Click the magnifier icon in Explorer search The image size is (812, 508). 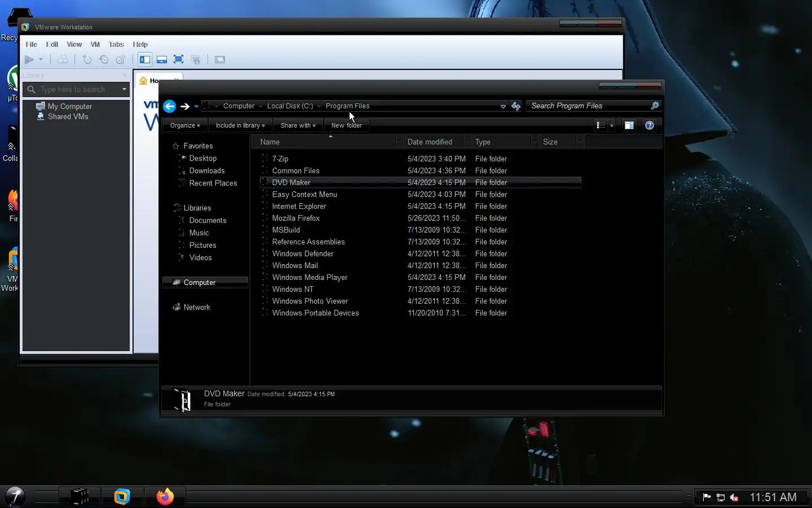[x=655, y=106]
